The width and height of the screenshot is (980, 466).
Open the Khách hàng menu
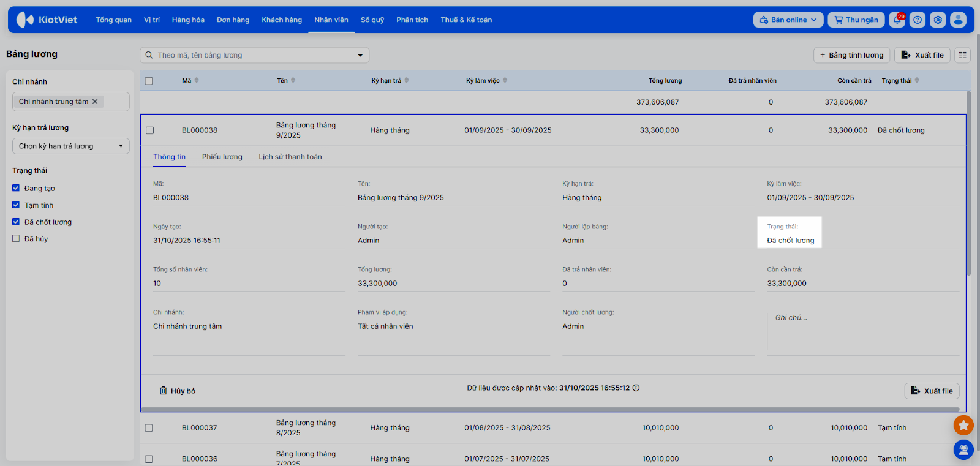(282, 20)
